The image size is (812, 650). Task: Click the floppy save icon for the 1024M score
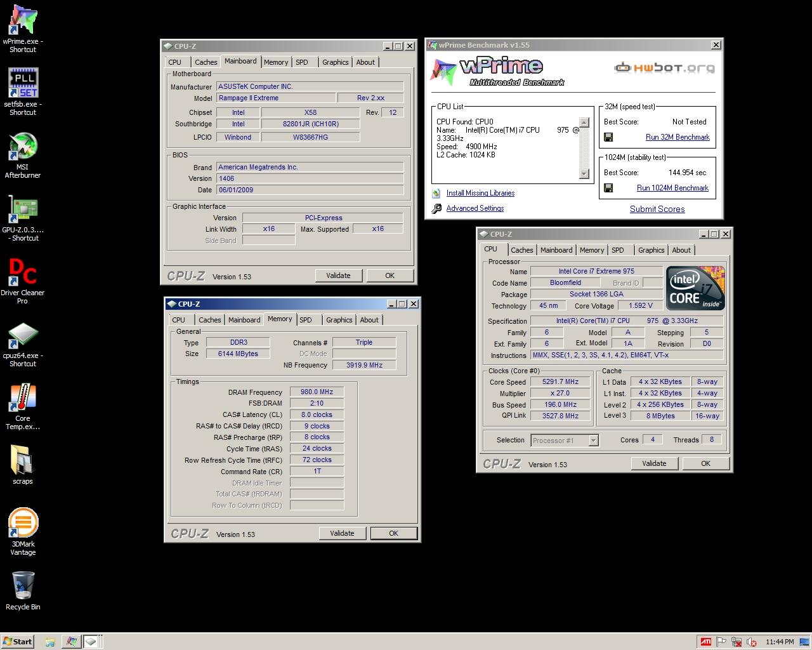pyautogui.click(x=608, y=188)
